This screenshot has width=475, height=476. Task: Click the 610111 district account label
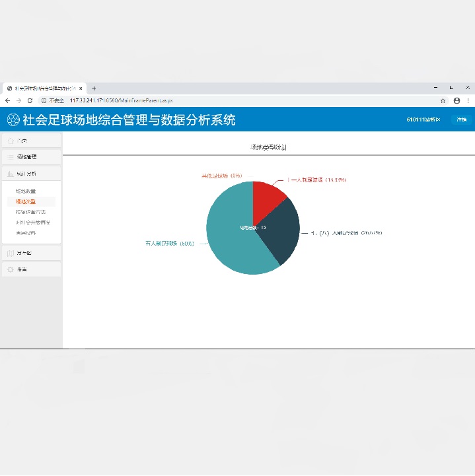coord(423,119)
